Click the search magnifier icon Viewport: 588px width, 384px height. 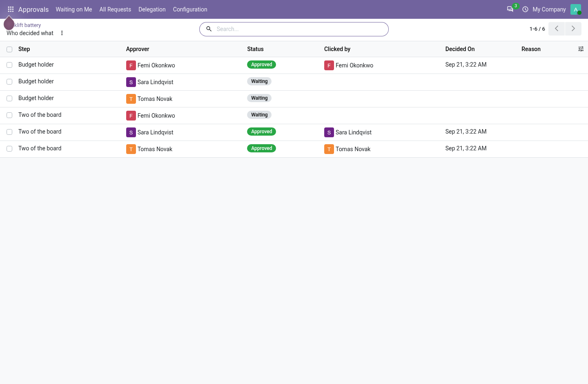[x=209, y=29]
